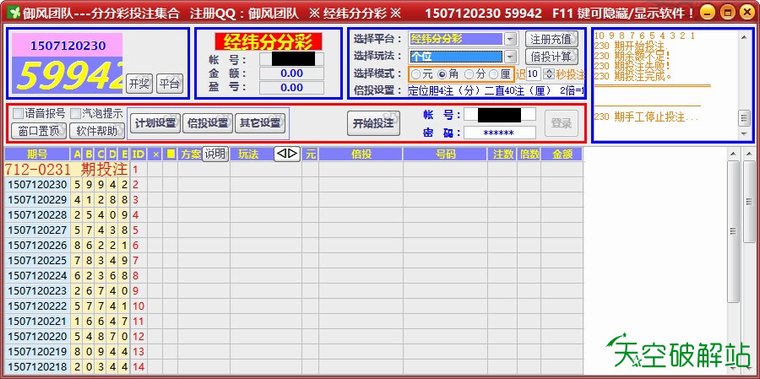Click the × column header icon

point(156,154)
